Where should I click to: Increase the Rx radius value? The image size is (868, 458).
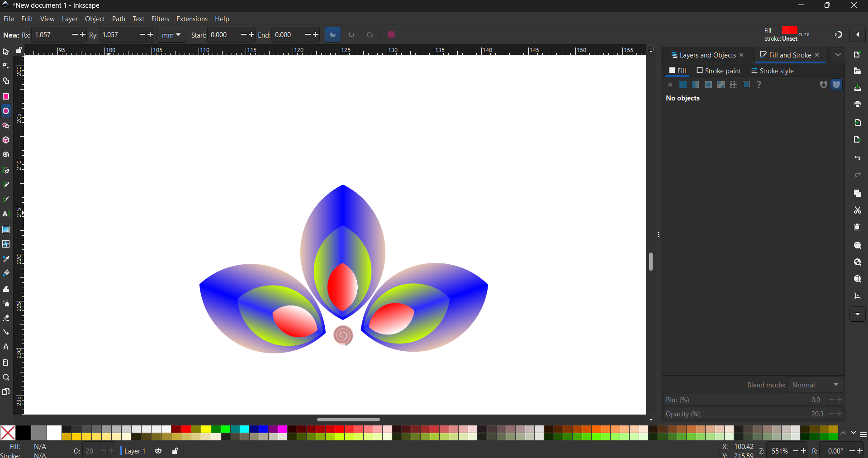[x=83, y=35]
